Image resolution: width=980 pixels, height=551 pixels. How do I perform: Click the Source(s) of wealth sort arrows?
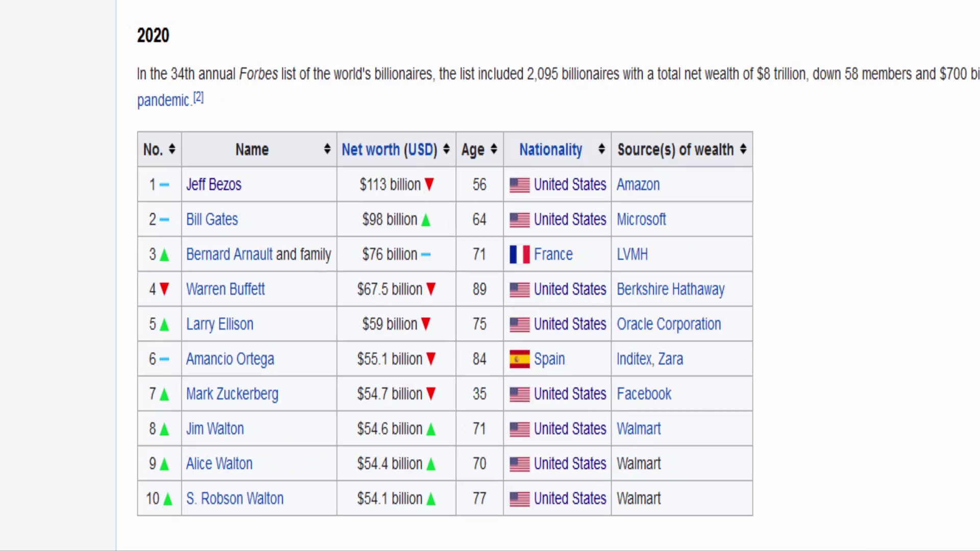click(743, 149)
